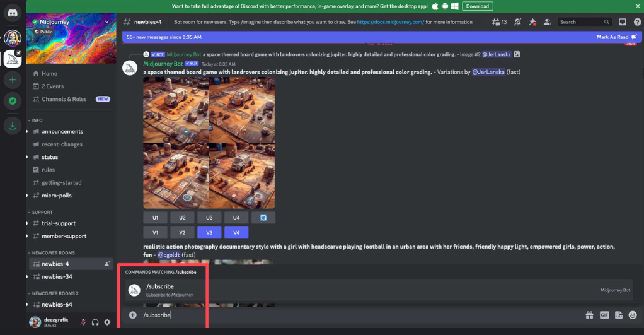Click the attach plus icon in message box
644x335 pixels.
(x=133, y=315)
